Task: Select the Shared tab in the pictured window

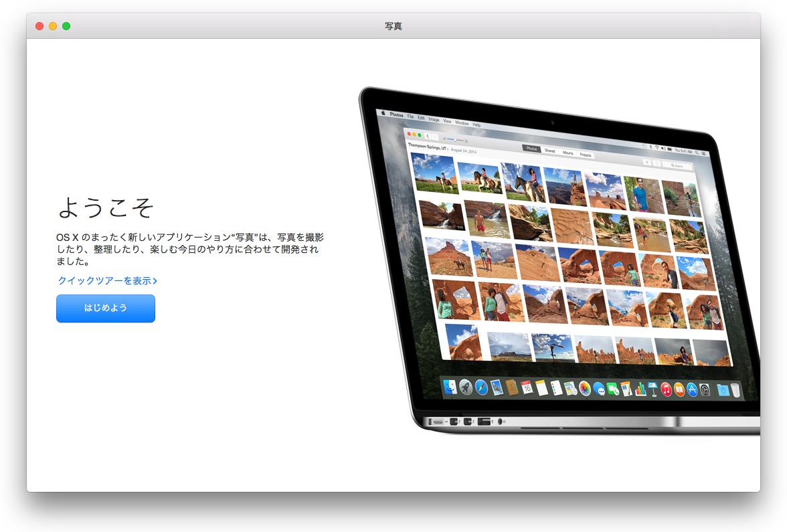Action: pyautogui.click(x=549, y=151)
